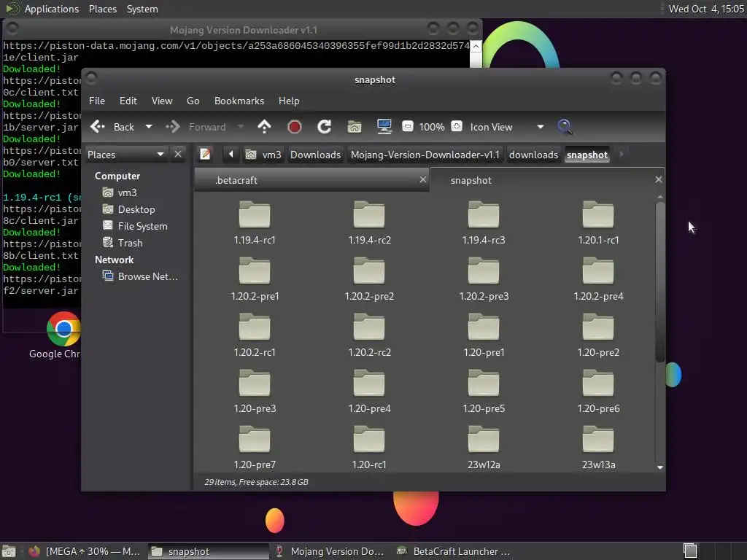Reload the current folder
Image resolution: width=747 pixels, height=560 pixels.
(325, 127)
